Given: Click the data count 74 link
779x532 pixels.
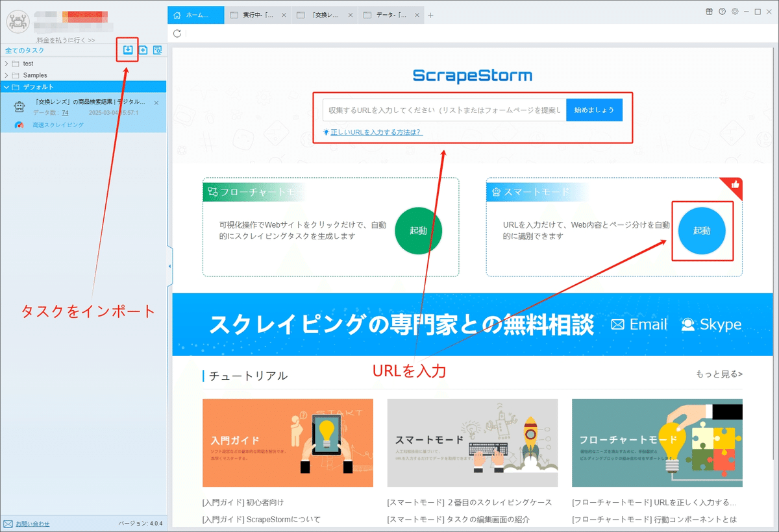Looking at the screenshot, I should [x=65, y=112].
